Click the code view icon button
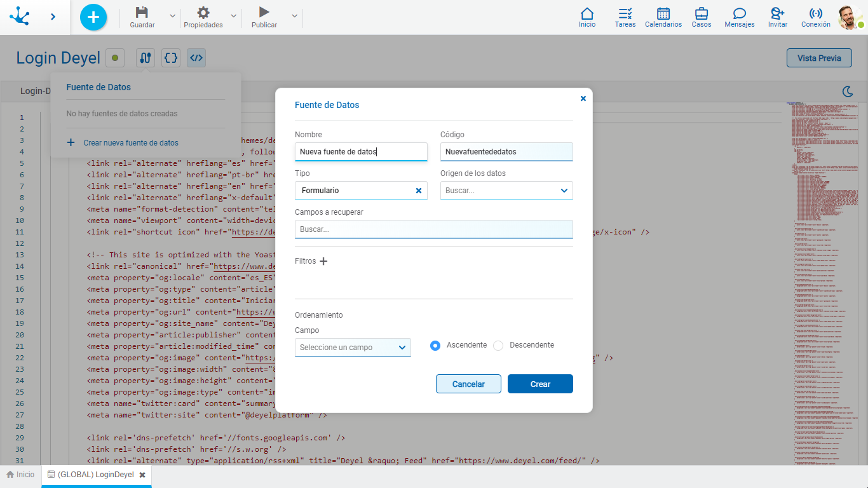Screen dimensions: 868x488 click(x=196, y=58)
